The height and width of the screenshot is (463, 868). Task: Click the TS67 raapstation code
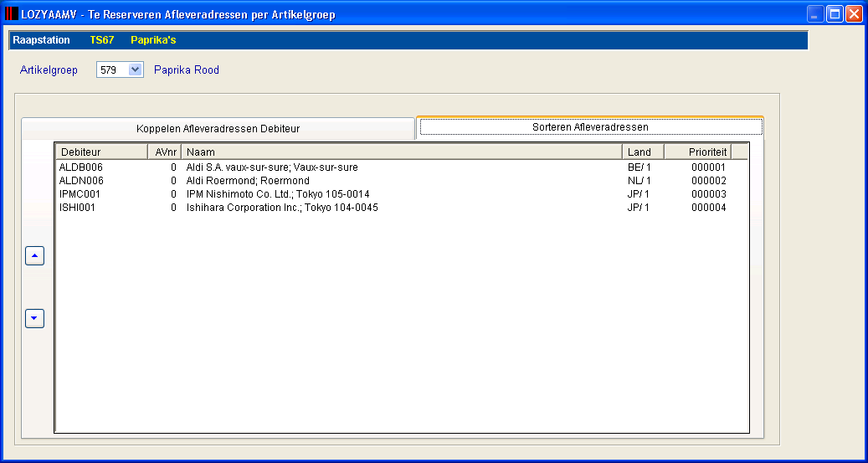[x=102, y=40]
